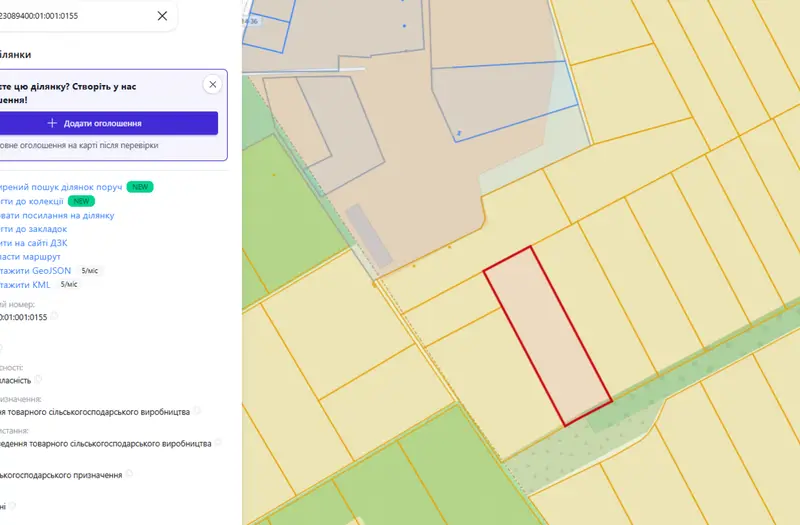Screen dimensions: 800x525
Task: Click the 5/міс badge next to KML
Action: click(x=69, y=285)
